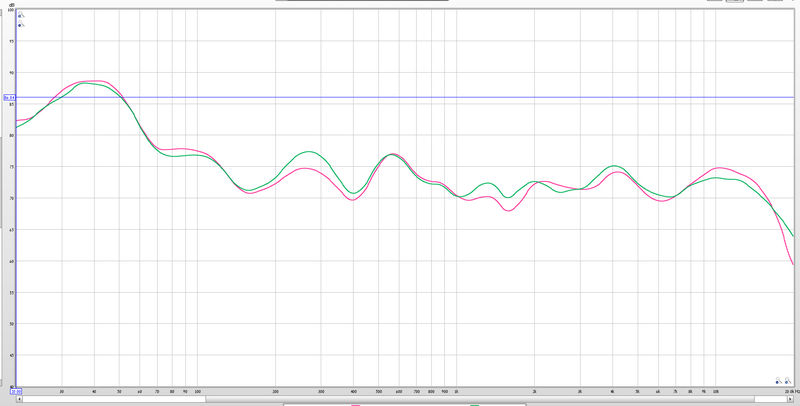Click the horizontal blue cursor line
The height and width of the screenshot is (406, 800).
408,97
